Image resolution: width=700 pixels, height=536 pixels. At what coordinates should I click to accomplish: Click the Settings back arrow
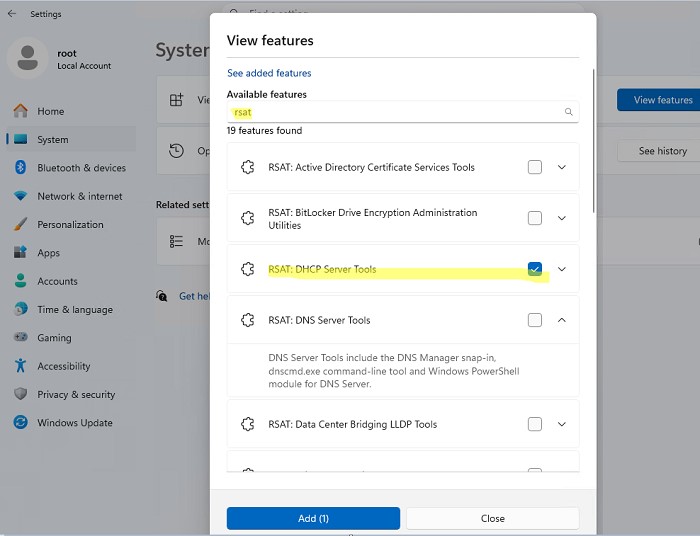12,13
